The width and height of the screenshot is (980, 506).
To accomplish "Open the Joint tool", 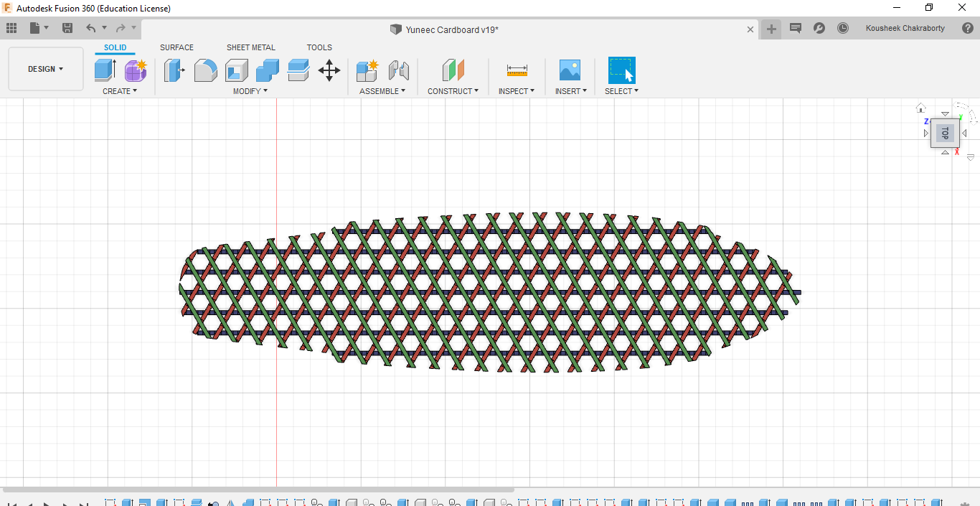I will (399, 70).
